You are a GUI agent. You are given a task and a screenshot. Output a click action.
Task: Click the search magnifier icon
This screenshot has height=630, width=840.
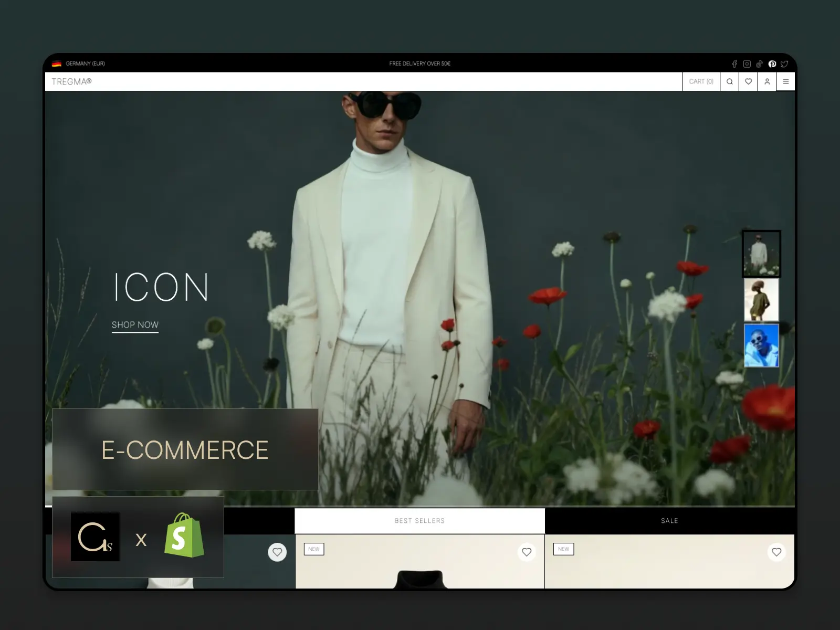click(x=729, y=82)
